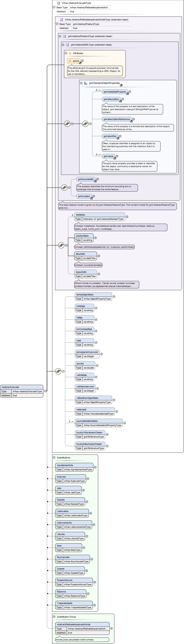184x644 pixels.
Task: Expand the tarkkaSijaintitieto element
Action: tap(114, 296)
